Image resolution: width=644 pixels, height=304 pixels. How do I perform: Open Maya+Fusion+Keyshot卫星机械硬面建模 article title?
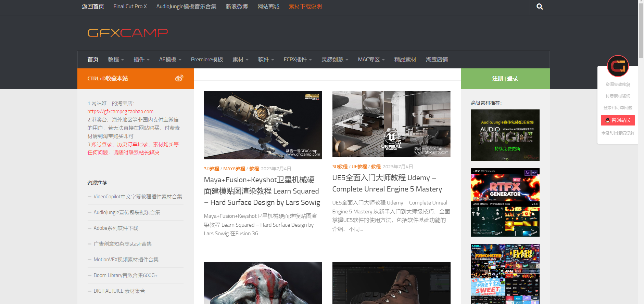262,191
